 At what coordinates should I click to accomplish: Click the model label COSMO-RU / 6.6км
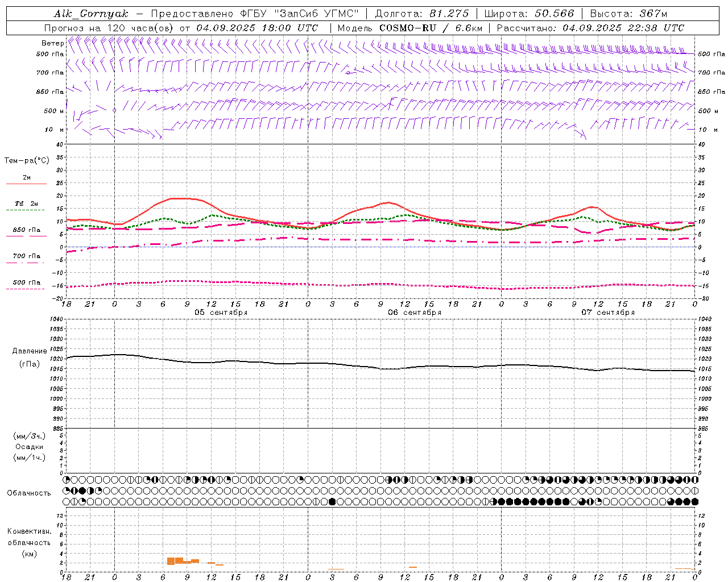(x=431, y=28)
